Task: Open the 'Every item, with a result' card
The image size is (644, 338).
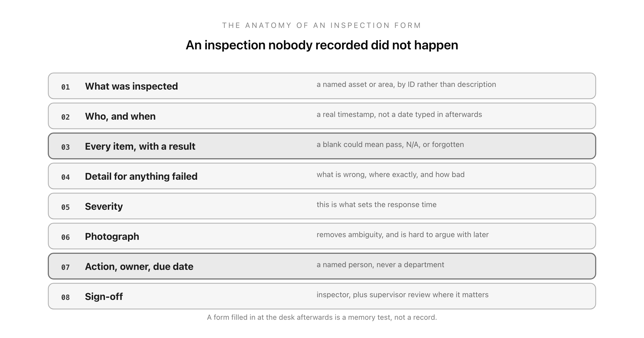Action: click(x=322, y=146)
